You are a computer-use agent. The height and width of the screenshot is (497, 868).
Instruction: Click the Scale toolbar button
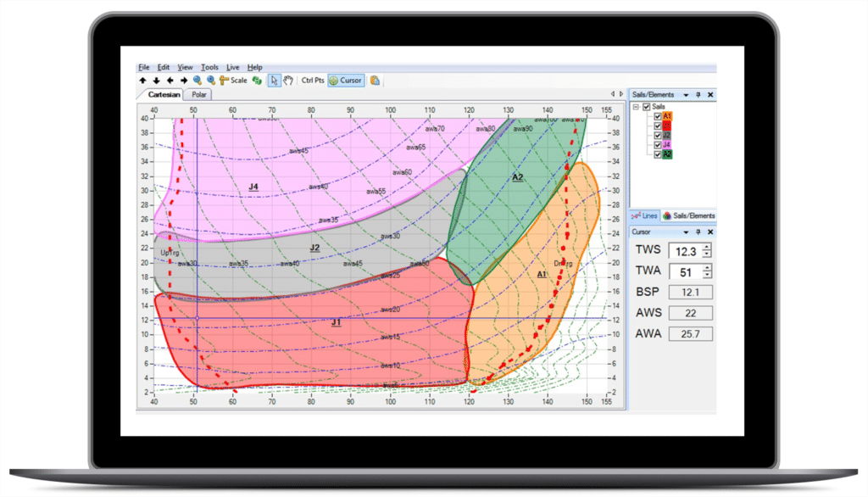[x=233, y=81]
